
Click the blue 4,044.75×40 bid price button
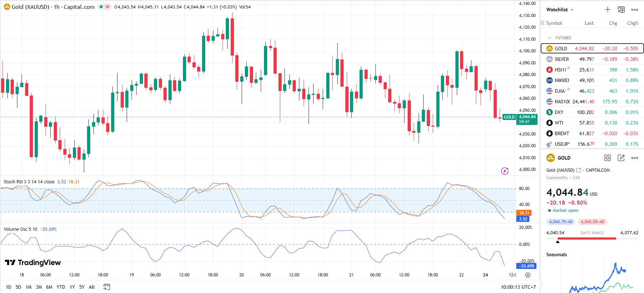tap(561, 222)
